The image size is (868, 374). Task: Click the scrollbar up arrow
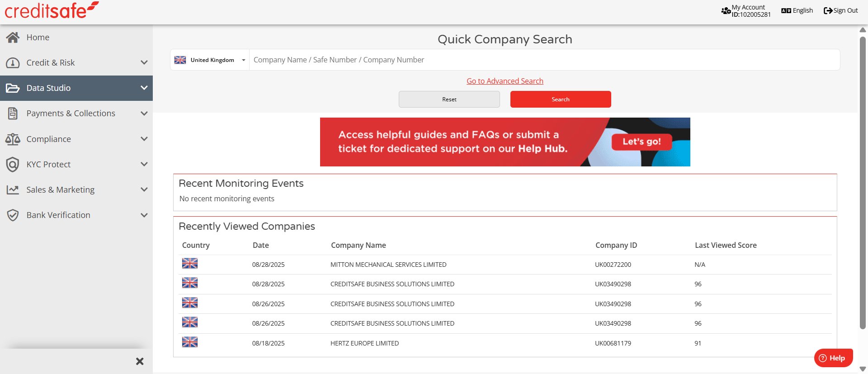(863, 30)
